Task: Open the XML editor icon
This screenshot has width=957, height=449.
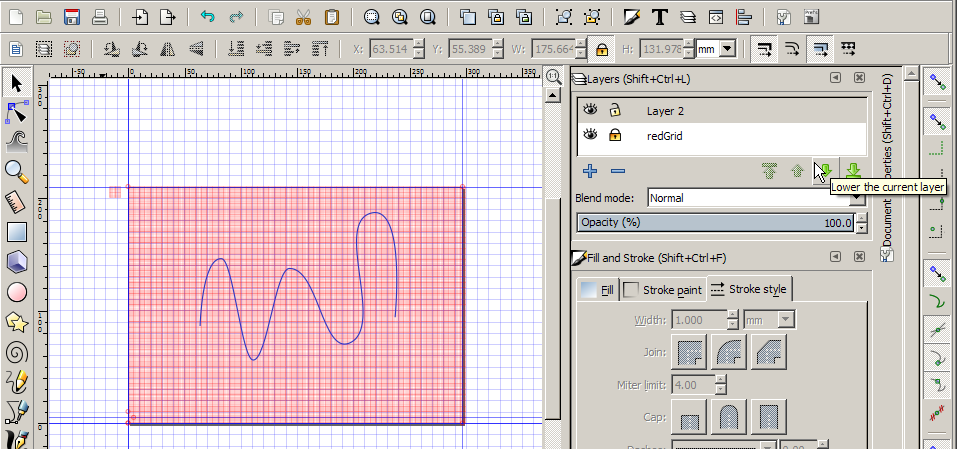Action: pyautogui.click(x=716, y=16)
